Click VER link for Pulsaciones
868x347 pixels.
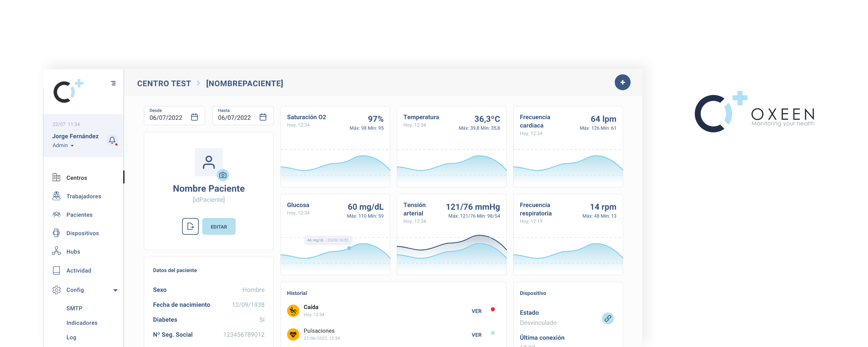476,335
